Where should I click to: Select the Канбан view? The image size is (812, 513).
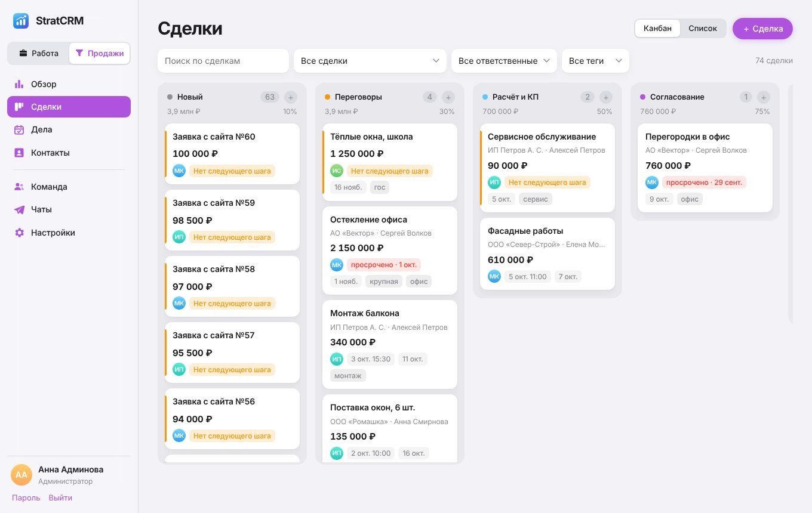(657, 29)
